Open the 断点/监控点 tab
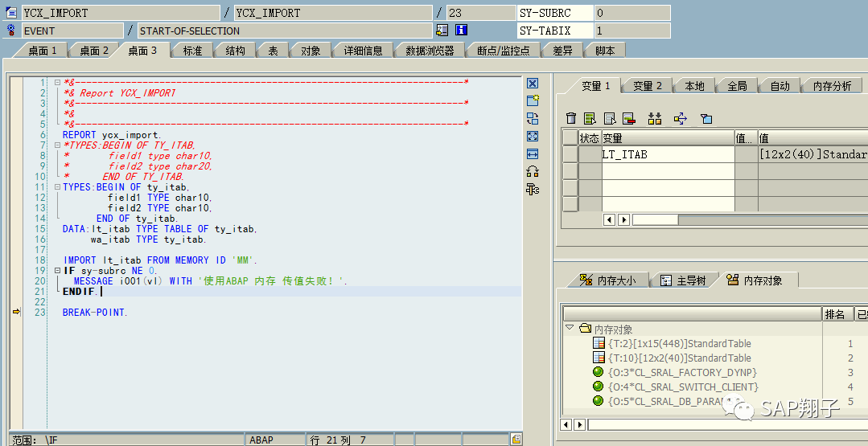The height and width of the screenshot is (446, 868). pos(504,51)
